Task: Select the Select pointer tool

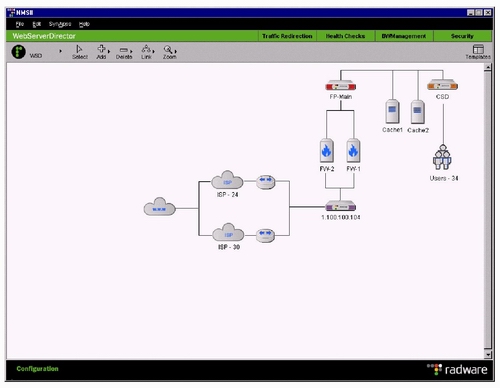Action: pos(79,52)
